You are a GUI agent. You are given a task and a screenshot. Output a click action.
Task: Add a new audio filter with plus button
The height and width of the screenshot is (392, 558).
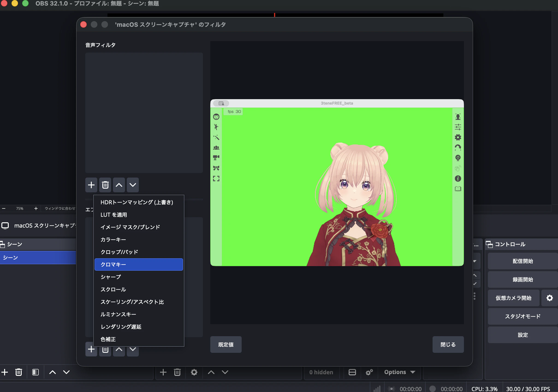(x=91, y=185)
